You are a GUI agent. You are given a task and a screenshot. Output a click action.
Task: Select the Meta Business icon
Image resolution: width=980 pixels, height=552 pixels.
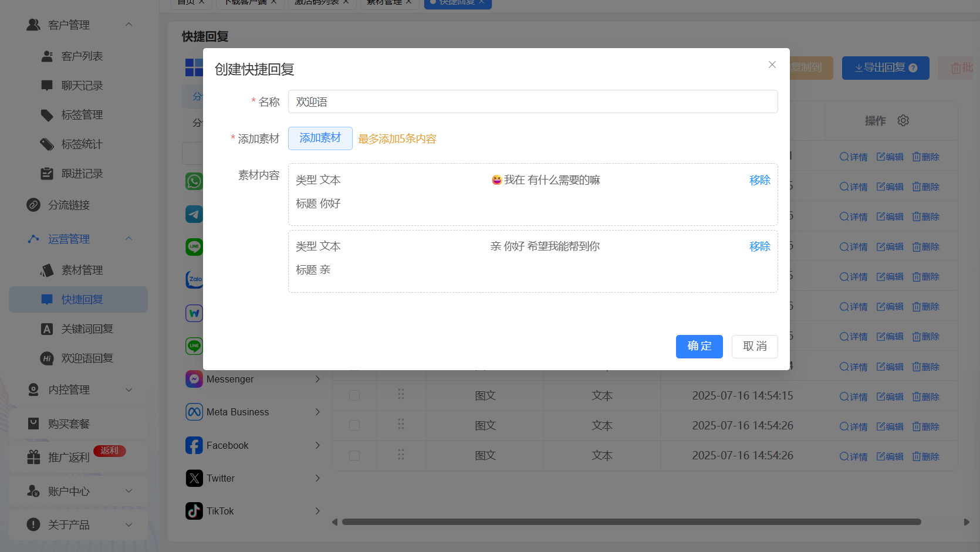pyautogui.click(x=194, y=412)
